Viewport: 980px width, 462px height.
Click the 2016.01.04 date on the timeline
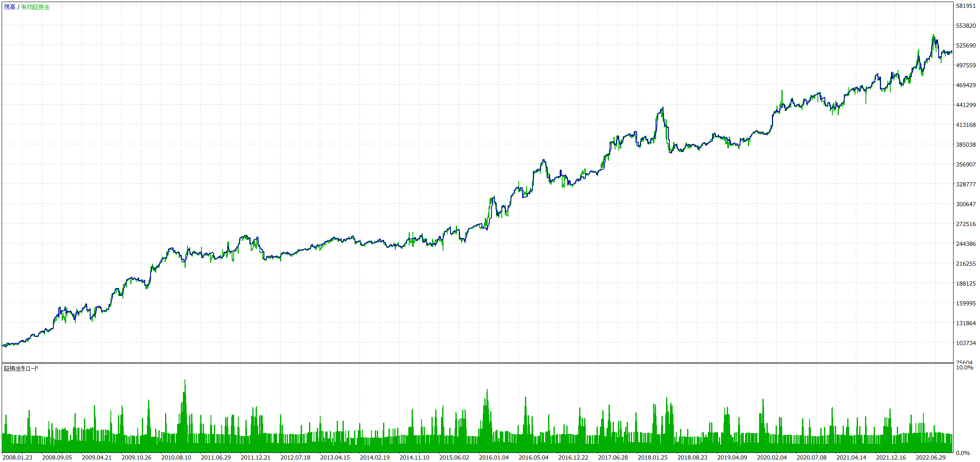tap(494, 457)
